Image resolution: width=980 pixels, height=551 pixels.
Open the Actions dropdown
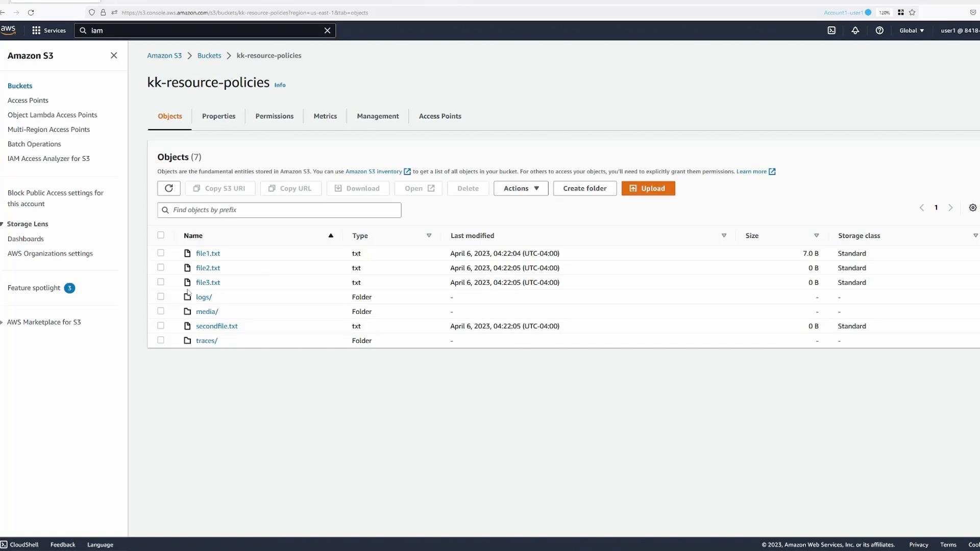point(521,188)
